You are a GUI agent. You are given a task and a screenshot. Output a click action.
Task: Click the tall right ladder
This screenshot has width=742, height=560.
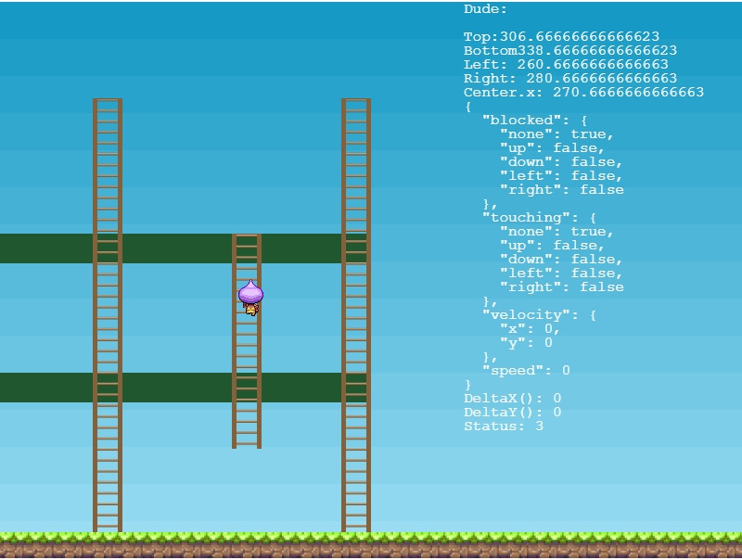356,315
